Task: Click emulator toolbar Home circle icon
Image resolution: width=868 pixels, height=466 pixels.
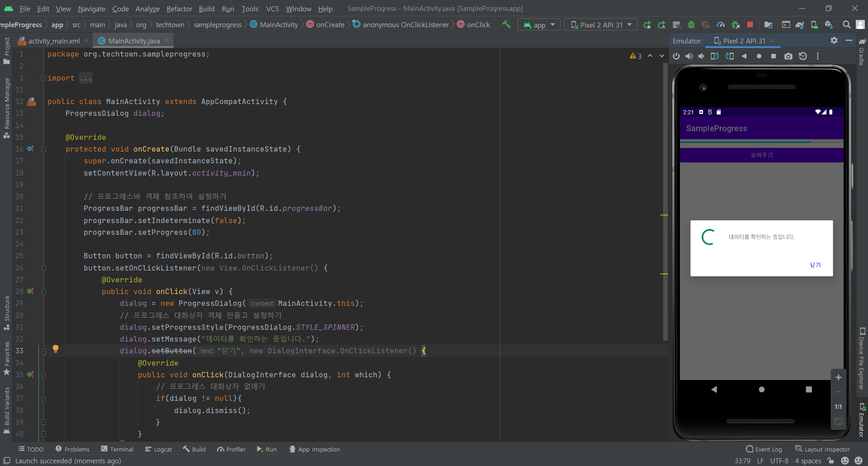Action: pos(759,56)
